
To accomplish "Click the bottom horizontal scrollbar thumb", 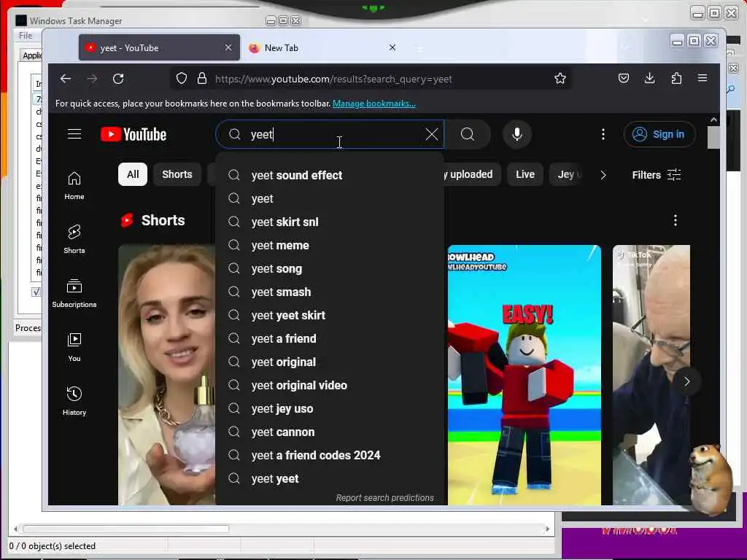I will click(125, 529).
